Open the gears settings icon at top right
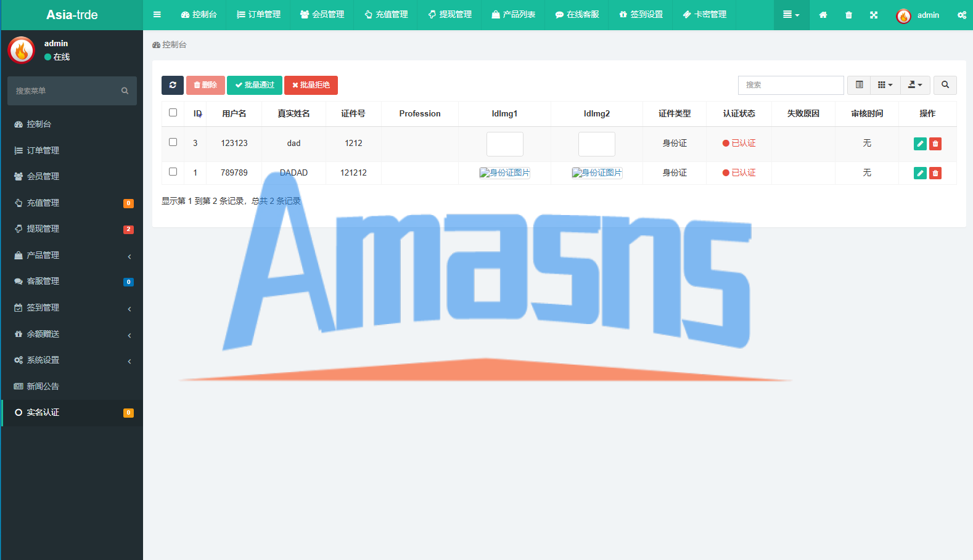973x560 pixels. pos(962,15)
